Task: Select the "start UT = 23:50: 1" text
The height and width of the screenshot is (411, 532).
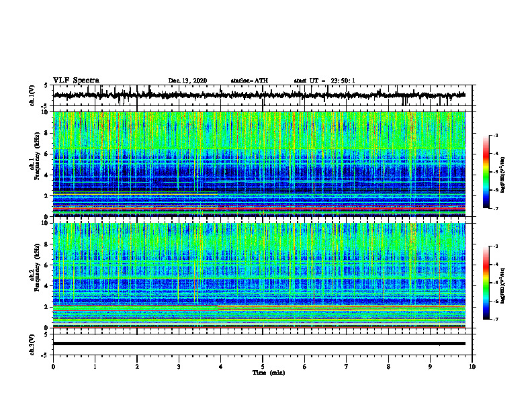Action: [324, 81]
